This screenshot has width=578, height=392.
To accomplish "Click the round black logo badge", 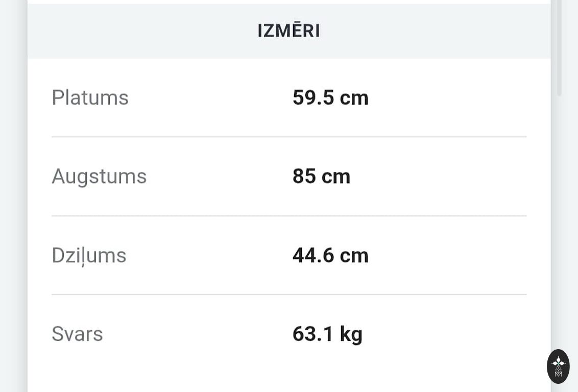I will [558, 366].
